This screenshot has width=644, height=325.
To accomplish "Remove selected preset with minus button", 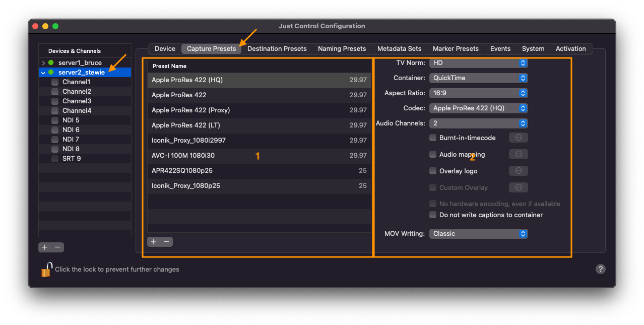I will 166,242.
